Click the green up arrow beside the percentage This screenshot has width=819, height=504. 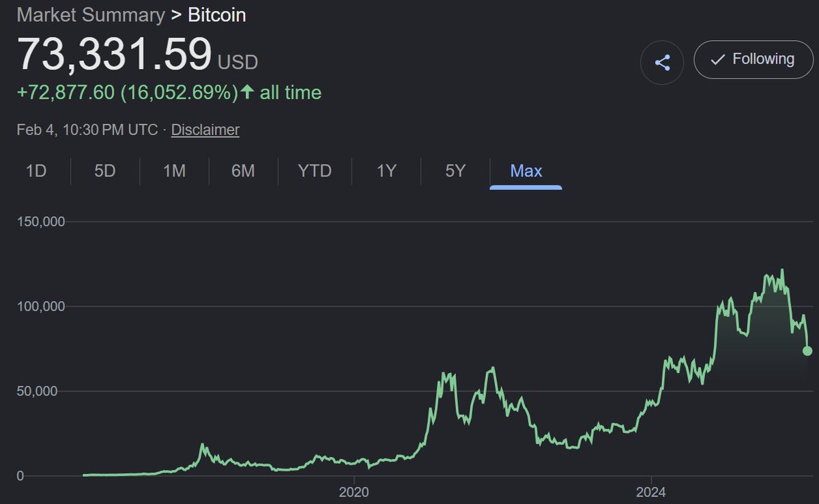247,93
